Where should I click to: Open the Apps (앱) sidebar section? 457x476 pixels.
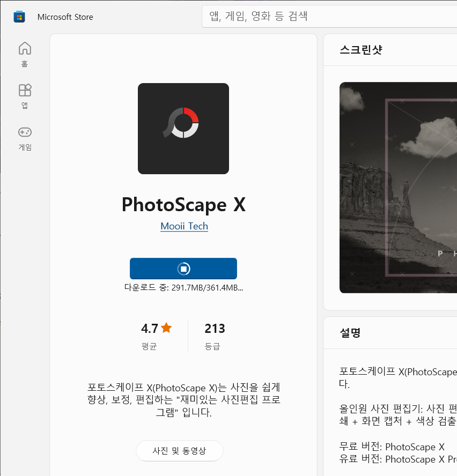pos(25,96)
